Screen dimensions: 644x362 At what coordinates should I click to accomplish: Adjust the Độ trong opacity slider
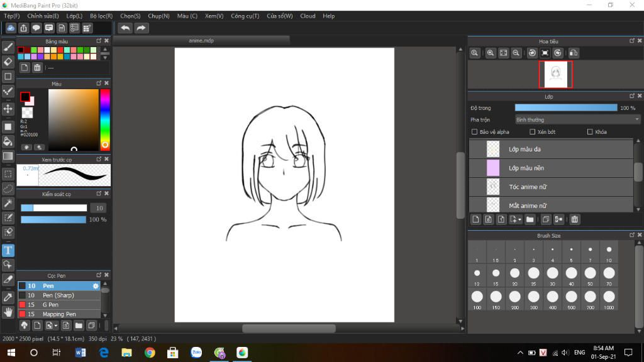coord(566,108)
